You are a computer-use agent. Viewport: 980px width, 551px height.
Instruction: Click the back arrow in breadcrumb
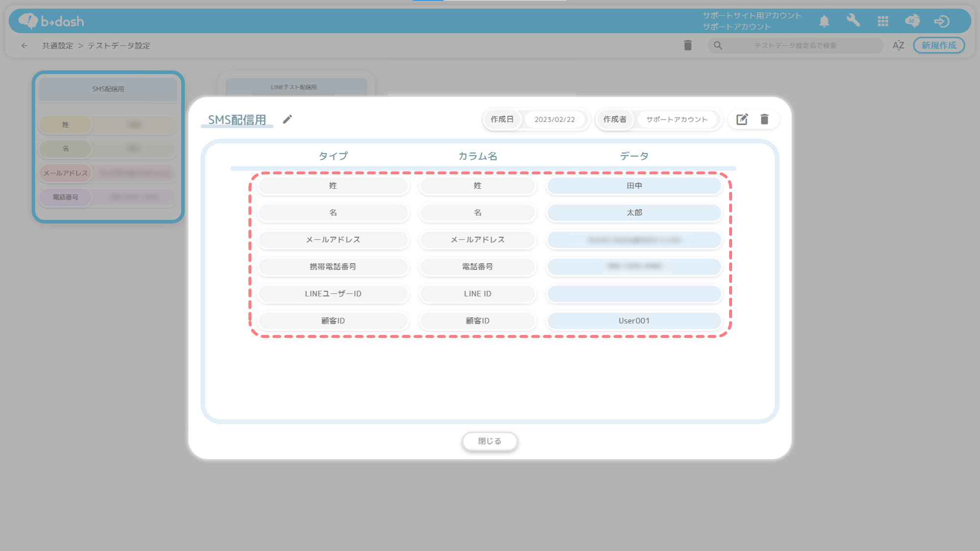click(24, 46)
